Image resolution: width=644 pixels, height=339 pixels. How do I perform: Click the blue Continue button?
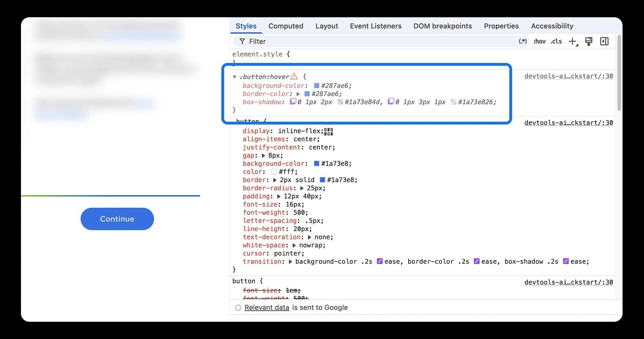click(117, 219)
